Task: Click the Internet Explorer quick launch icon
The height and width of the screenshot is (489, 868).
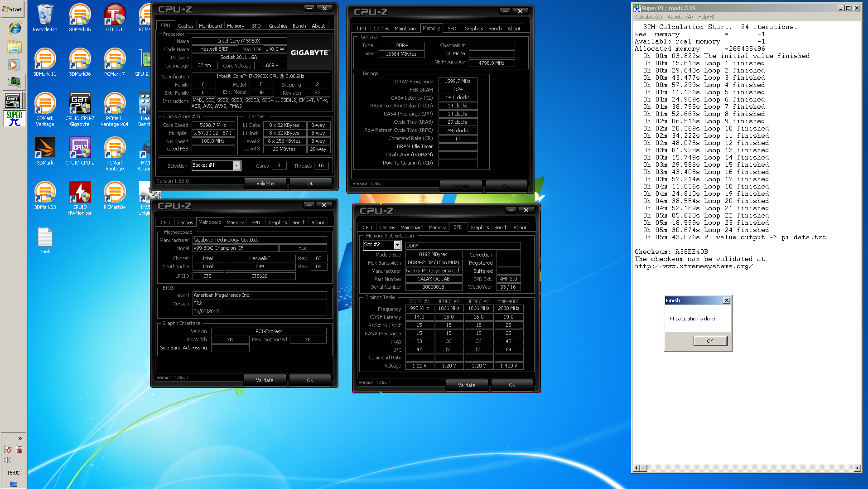Action: pyautogui.click(x=14, y=28)
